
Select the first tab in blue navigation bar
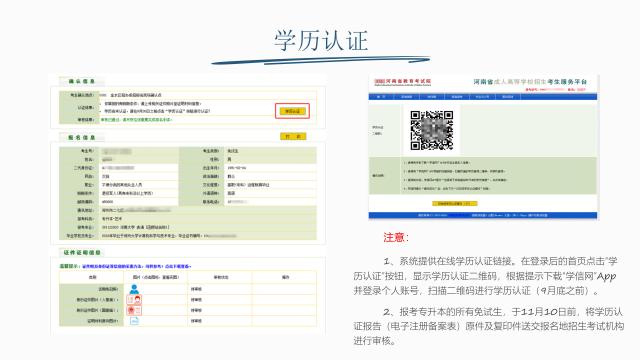pyautogui.click(x=381, y=97)
